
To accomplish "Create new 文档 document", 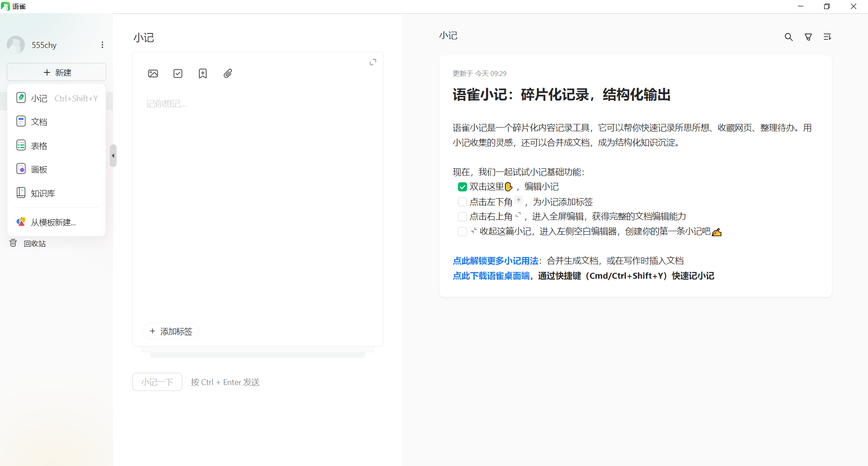I will pos(57,122).
